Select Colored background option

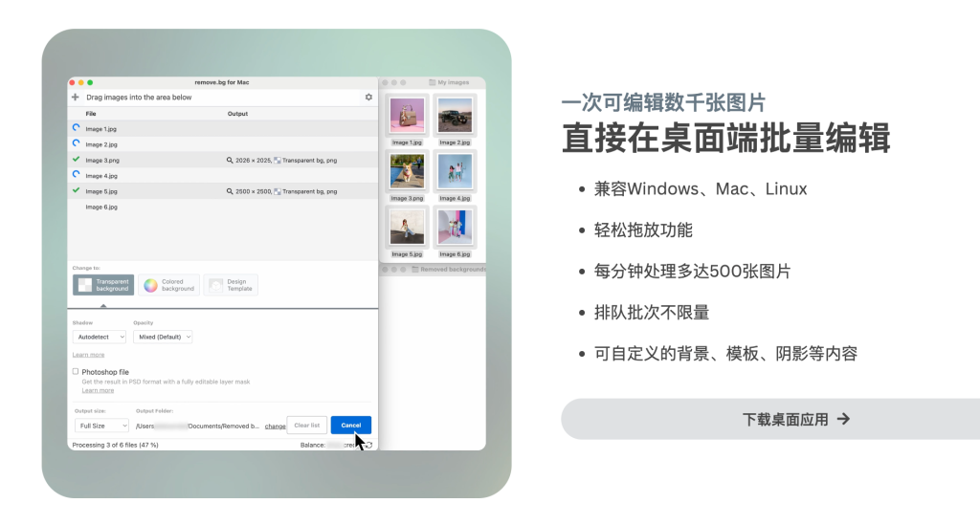coord(168,285)
